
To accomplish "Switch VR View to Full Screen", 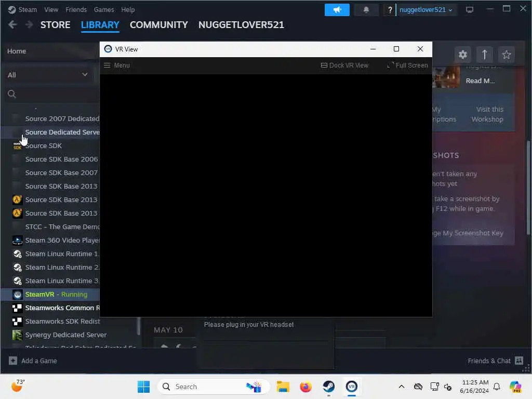I will pyautogui.click(x=407, y=65).
